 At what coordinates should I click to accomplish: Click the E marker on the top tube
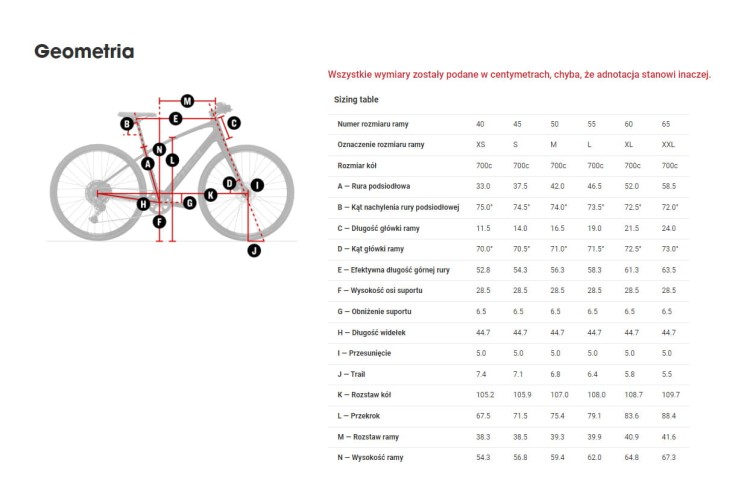(x=176, y=119)
